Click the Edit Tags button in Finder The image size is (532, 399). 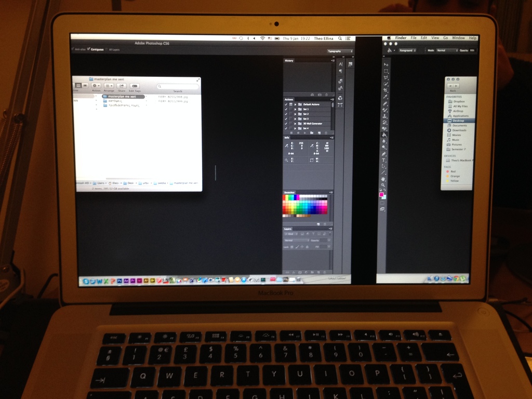[x=135, y=86]
